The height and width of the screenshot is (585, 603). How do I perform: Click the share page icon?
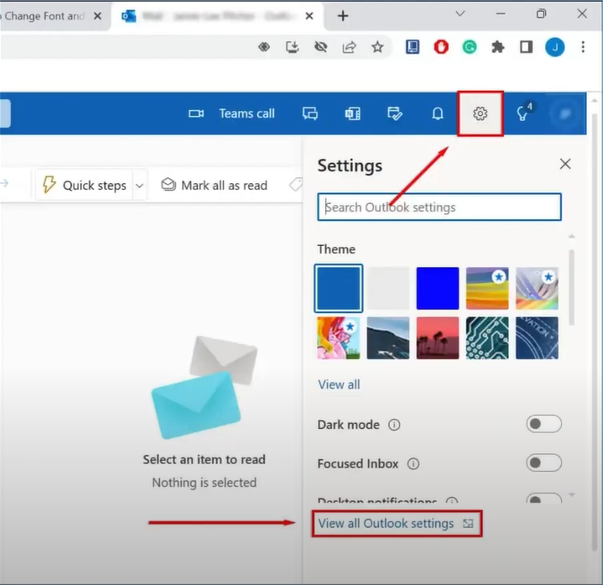(349, 47)
